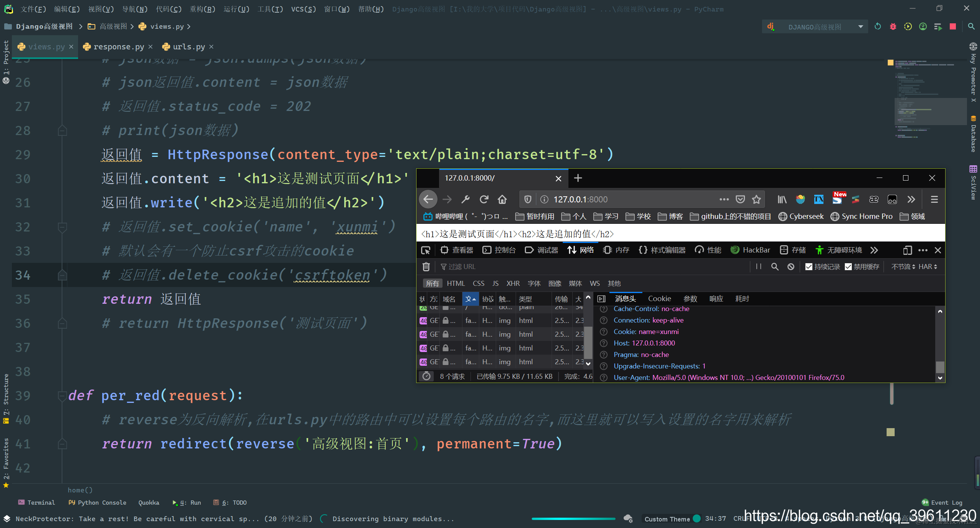Switch to urls.py editor tab
The height and width of the screenshot is (528, 980).
tap(189, 47)
